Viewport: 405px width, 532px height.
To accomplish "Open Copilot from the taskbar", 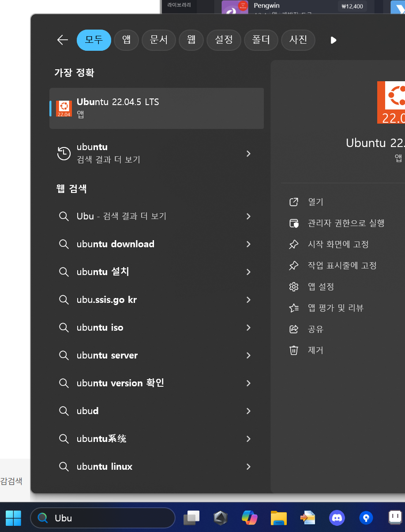I will pyautogui.click(x=250, y=518).
